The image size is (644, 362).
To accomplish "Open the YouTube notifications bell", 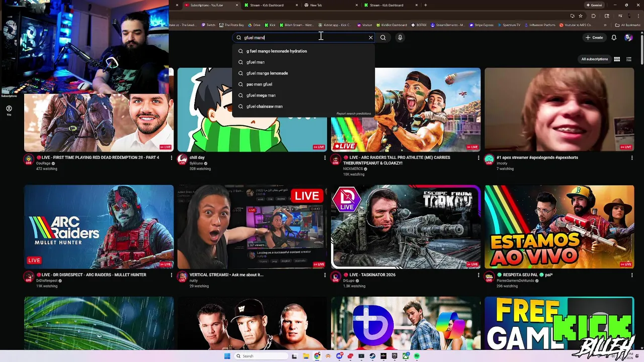I will click(x=614, y=38).
